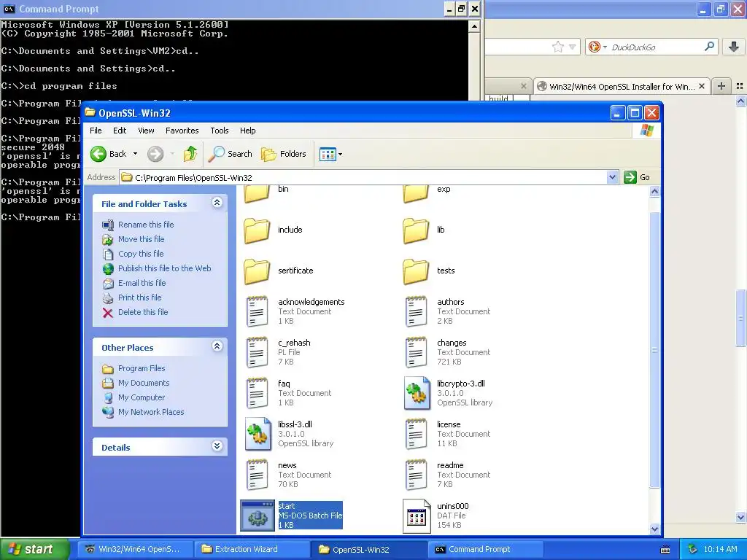Click Publish this file to the Web

pyautogui.click(x=164, y=268)
